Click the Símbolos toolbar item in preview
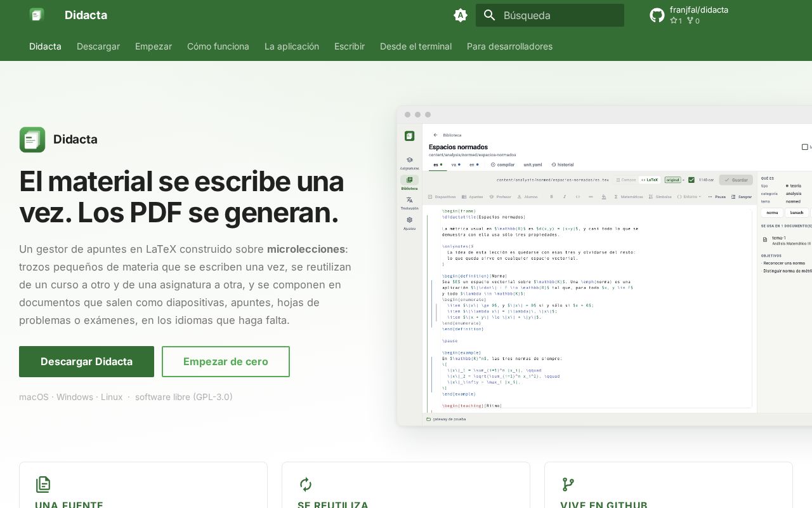 tap(660, 197)
